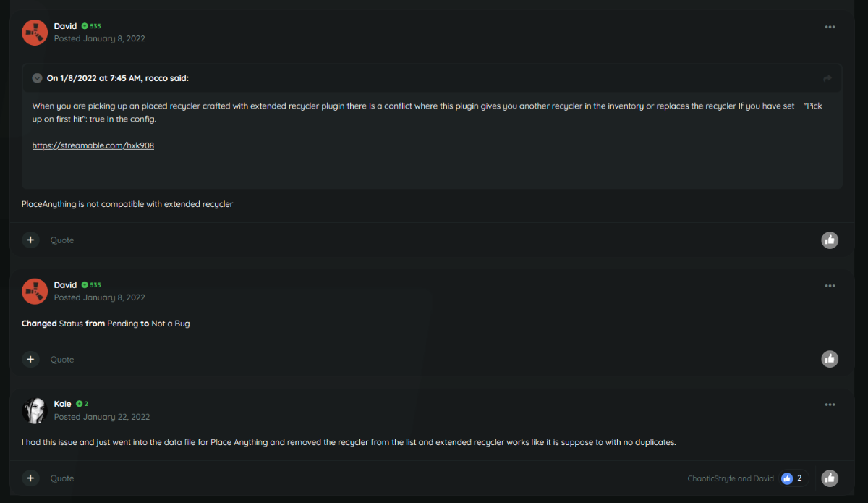This screenshot has width=868, height=503.
Task: Open Koie's profile avatar
Action: pyautogui.click(x=35, y=410)
